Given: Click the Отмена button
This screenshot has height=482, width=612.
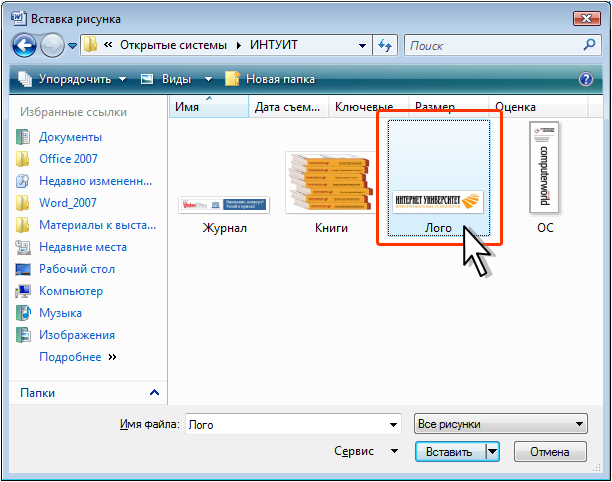Looking at the screenshot, I should (x=550, y=452).
